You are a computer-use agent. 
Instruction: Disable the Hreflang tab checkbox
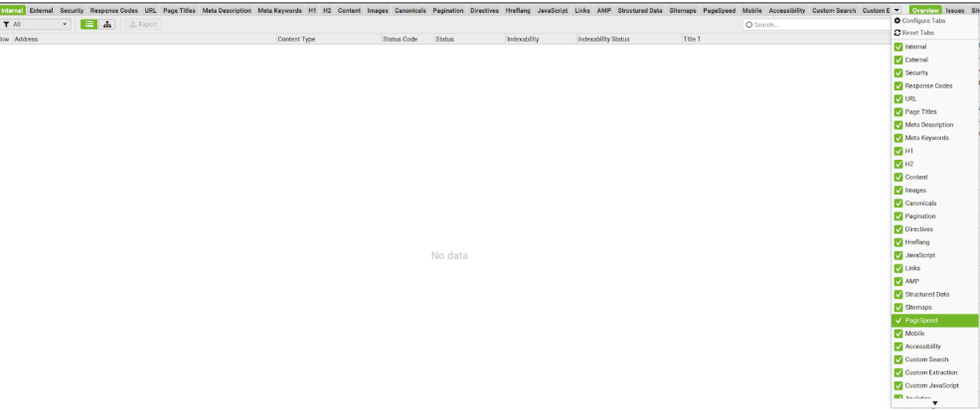[x=899, y=242]
